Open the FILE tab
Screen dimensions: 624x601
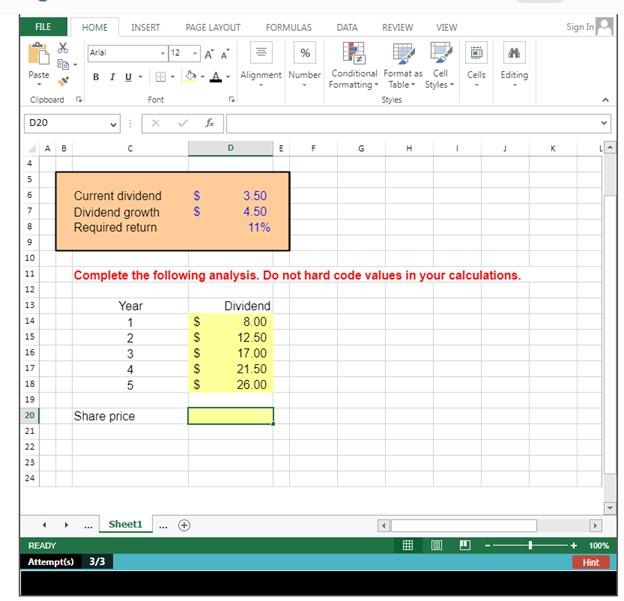click(x=43, y=27)
